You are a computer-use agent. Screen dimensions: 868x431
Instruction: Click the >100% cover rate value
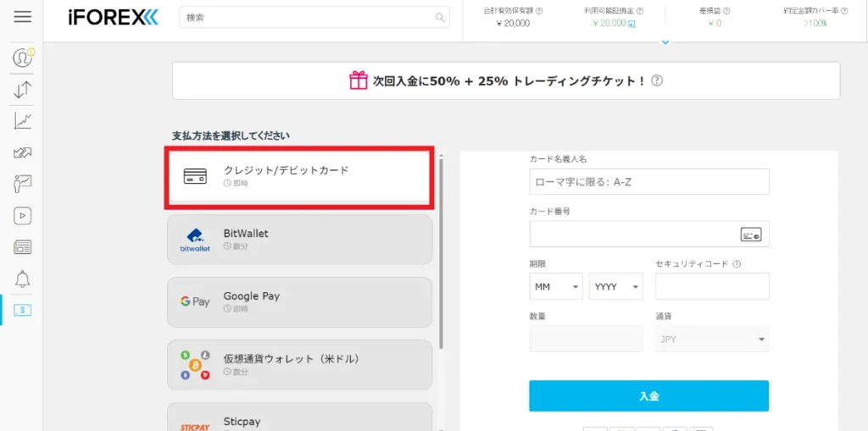[815, 23]
